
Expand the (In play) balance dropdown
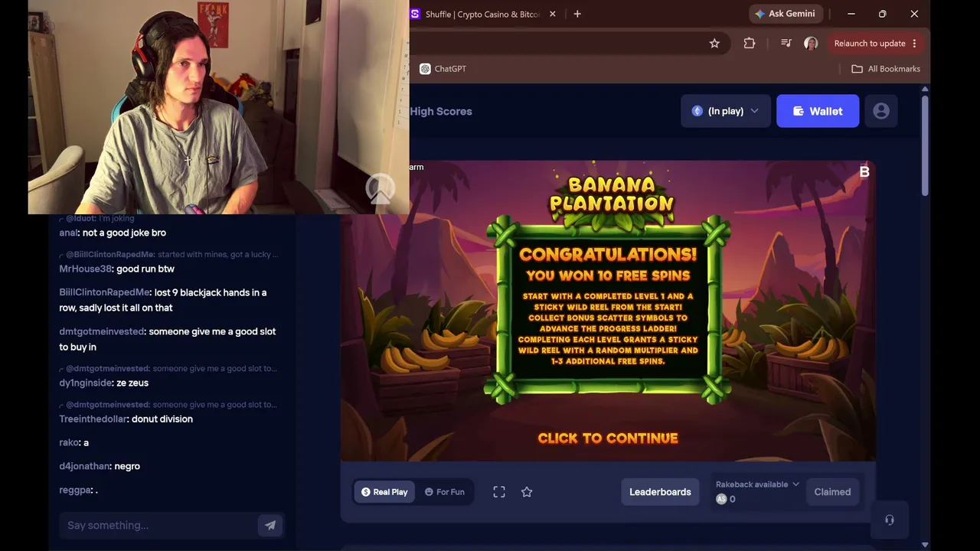click(725, 111)
